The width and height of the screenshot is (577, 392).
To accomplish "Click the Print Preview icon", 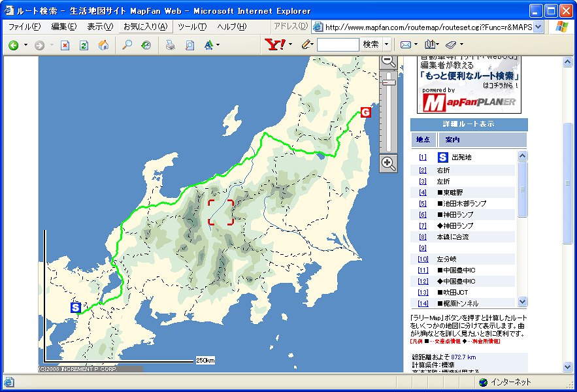I will pos(190,45).
